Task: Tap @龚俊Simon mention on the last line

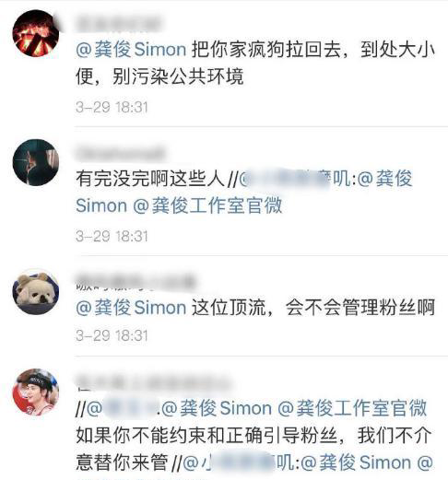Action: coord(356,463)
